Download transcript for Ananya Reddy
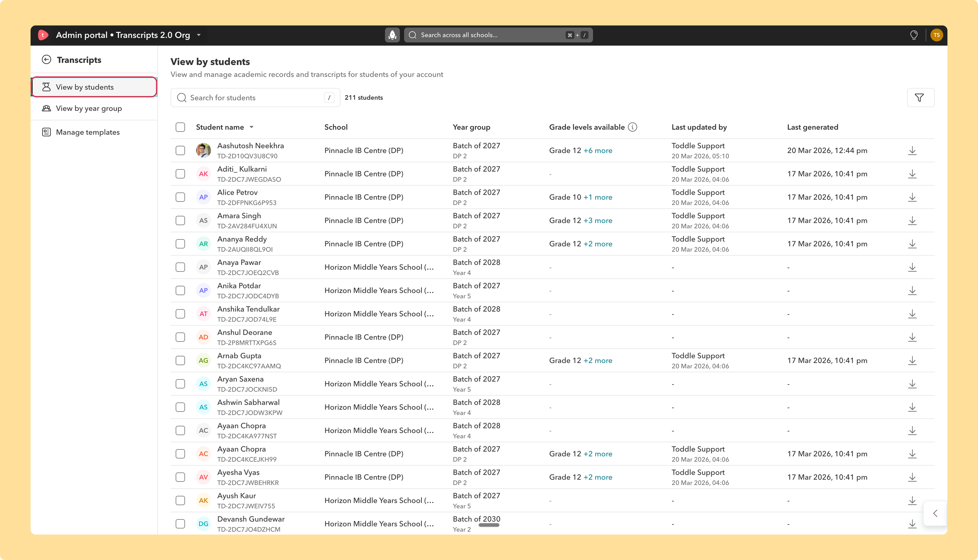 (912, 244)
